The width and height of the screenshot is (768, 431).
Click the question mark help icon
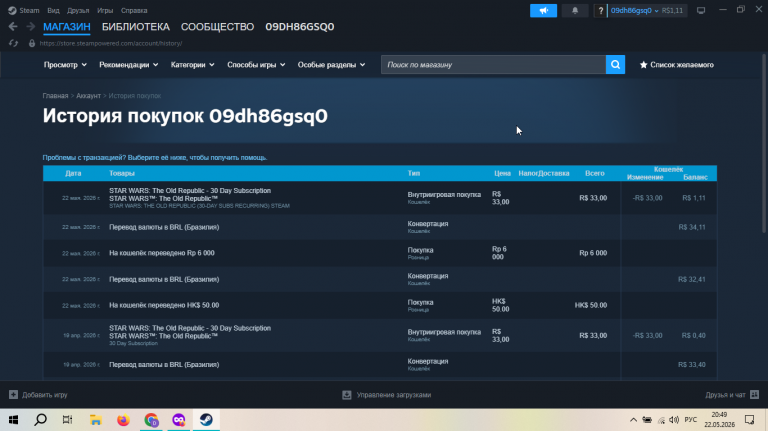click(x=600, y=10)
